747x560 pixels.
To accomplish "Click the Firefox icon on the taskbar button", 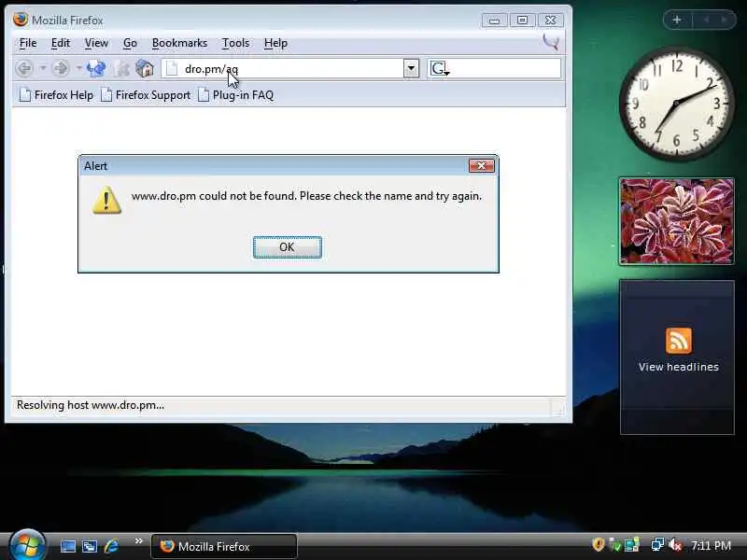I will pos(167,546).
